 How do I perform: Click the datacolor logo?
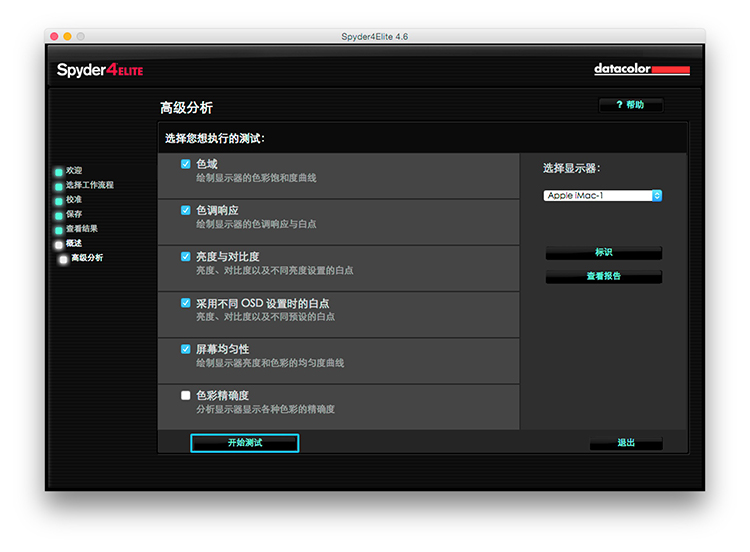[642, 69]
